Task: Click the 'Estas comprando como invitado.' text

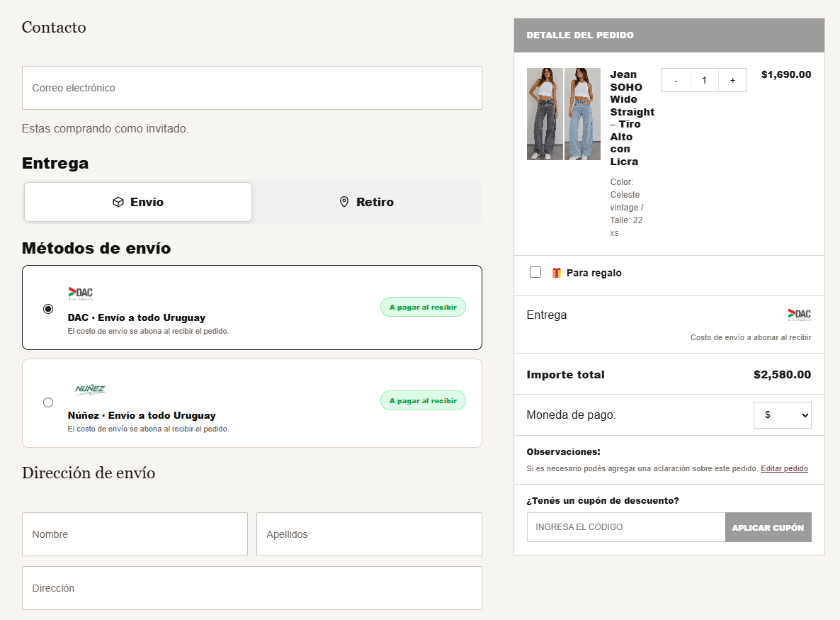Action: pyautogui.click(x=105, y=129)
